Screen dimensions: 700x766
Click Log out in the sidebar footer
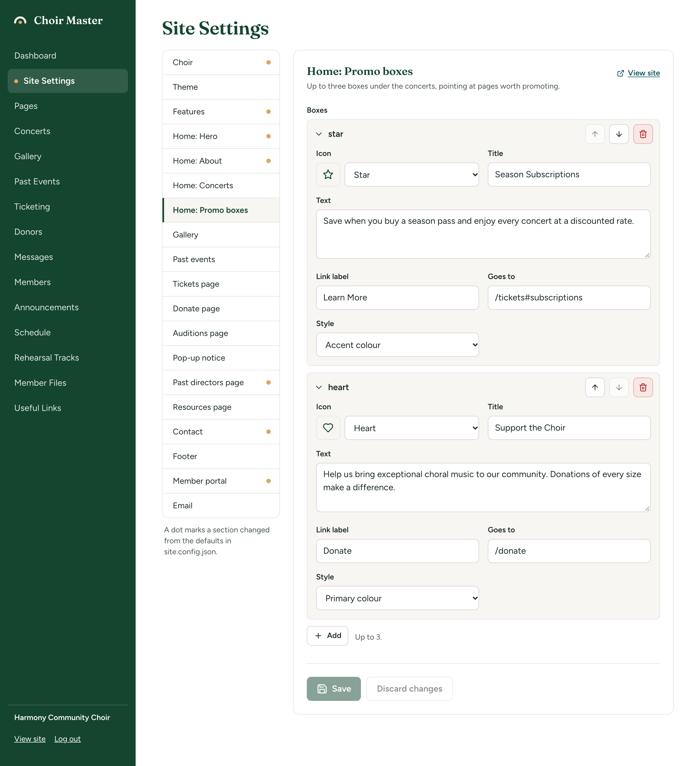point(68,739)
